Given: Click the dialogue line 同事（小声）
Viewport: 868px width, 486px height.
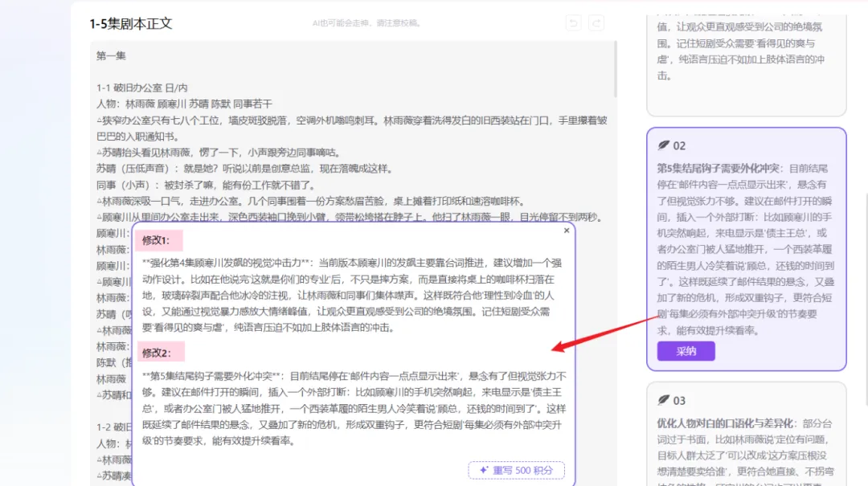Looking at the screenshot, I should [206, 185].
